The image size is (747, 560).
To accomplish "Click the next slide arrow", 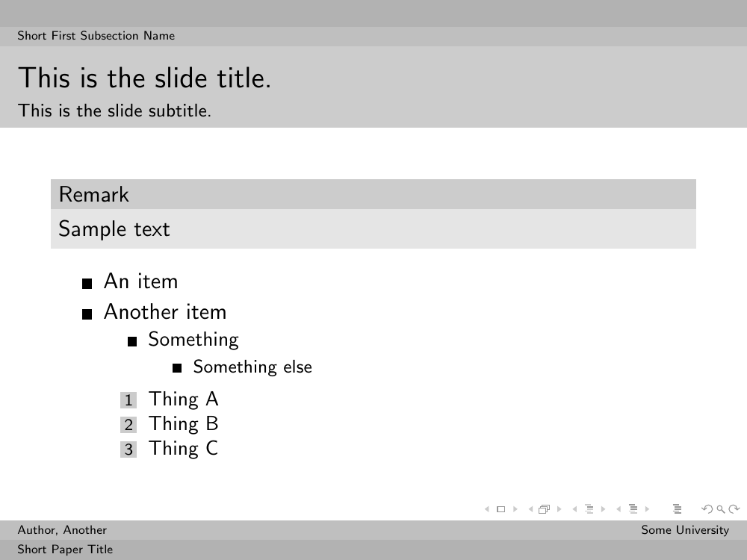I will click(515, 509).
